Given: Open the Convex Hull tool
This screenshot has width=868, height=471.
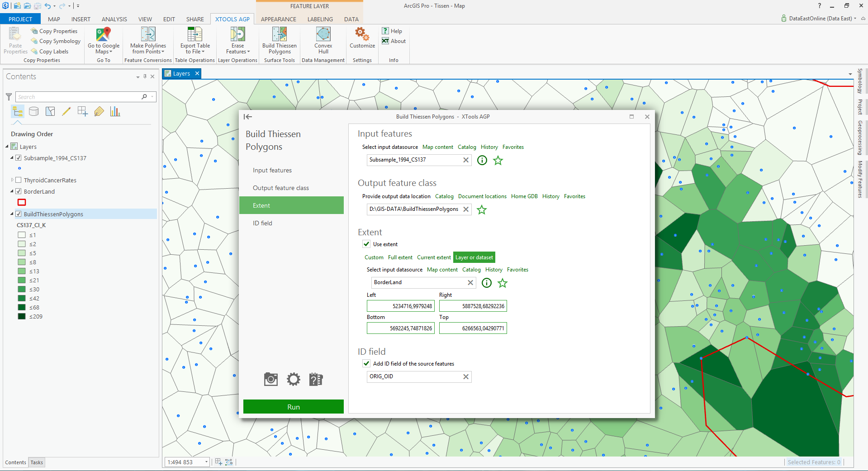Looking at the screenshot, I should 323,41.
